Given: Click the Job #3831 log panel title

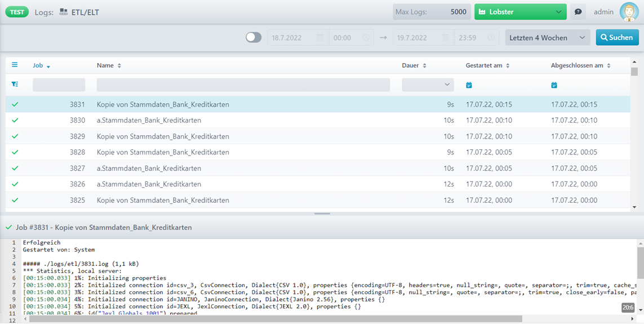Looking at the screenshot, I should point(104,227).
